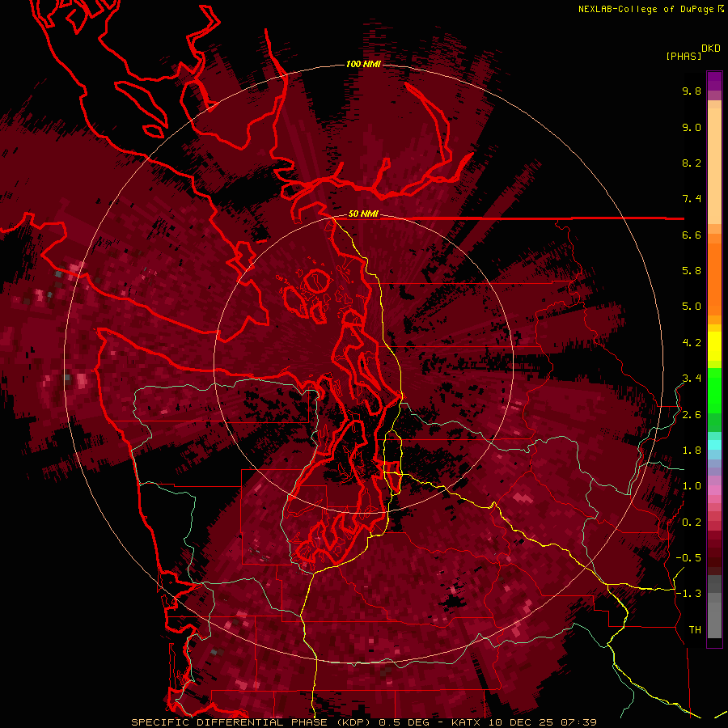Click the 5.0 legend value
Image resolution: width=728 pixels, height=728 pixels.
[692, 307]
